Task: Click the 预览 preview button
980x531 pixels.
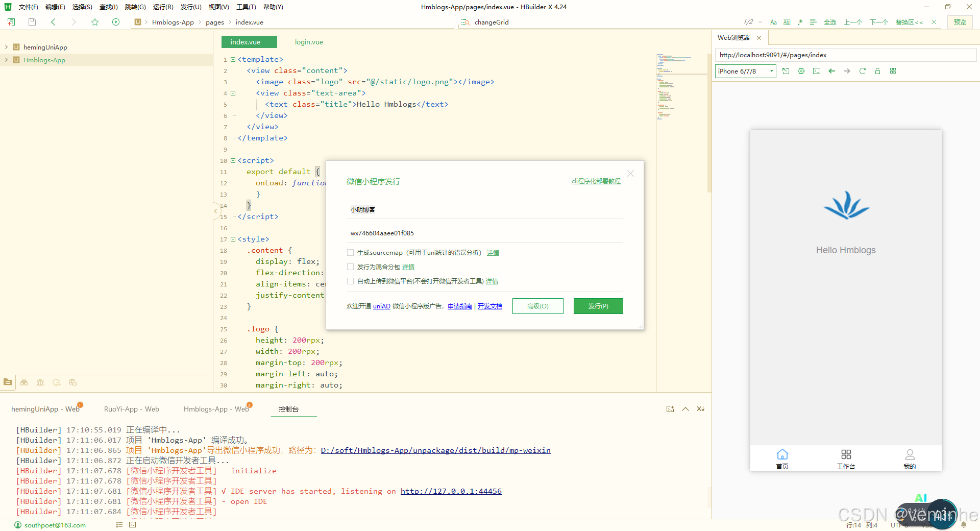Action: point(960,22)
